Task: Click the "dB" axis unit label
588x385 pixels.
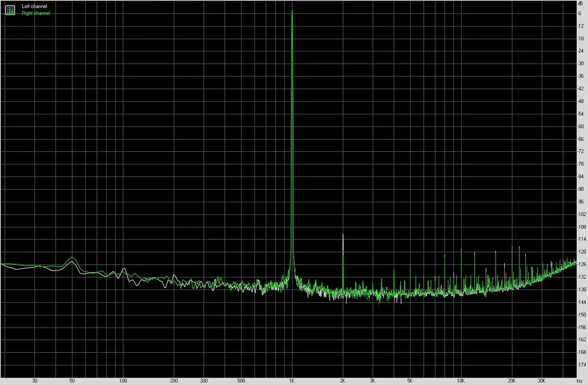Action: pyautogui.click(x=581, y=3)
